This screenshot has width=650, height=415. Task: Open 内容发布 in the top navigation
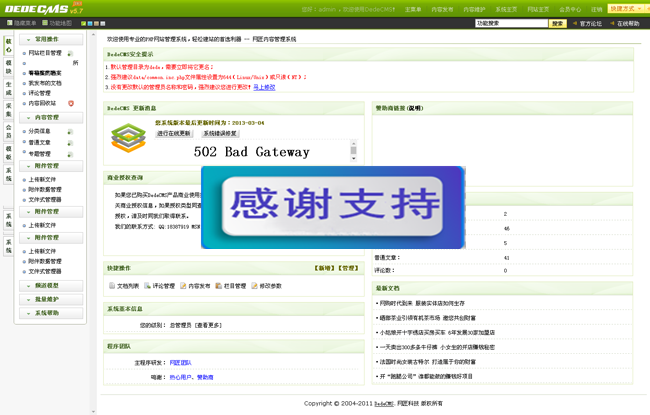(442, 9)
